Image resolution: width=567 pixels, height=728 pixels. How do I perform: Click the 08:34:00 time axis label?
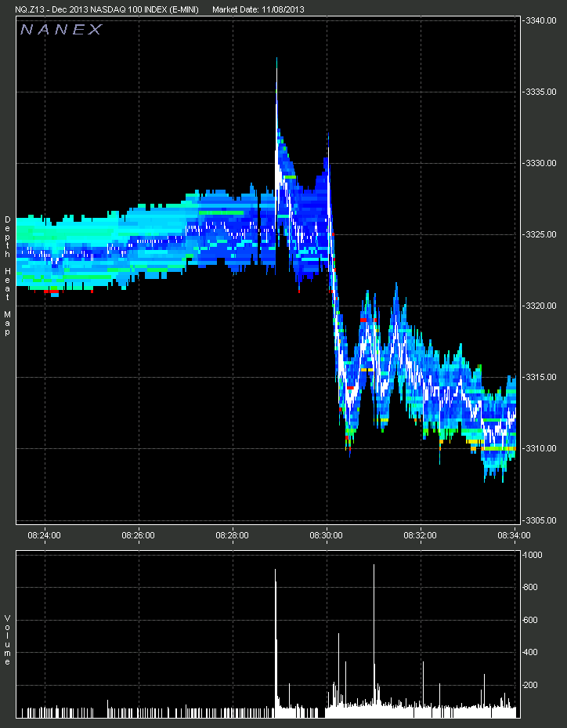click(514, 535)
